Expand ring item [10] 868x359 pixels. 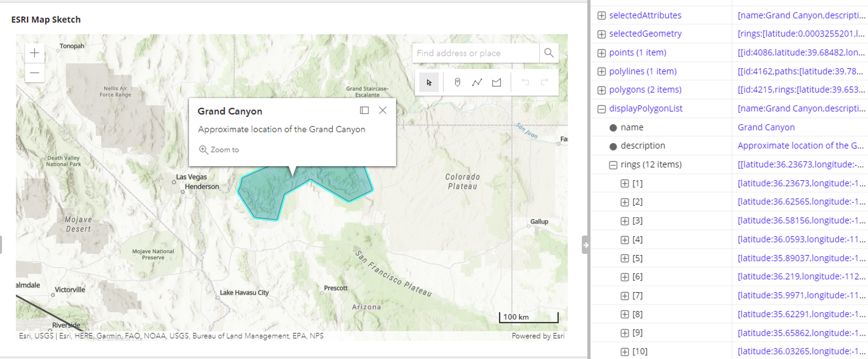tap(625, 352)
